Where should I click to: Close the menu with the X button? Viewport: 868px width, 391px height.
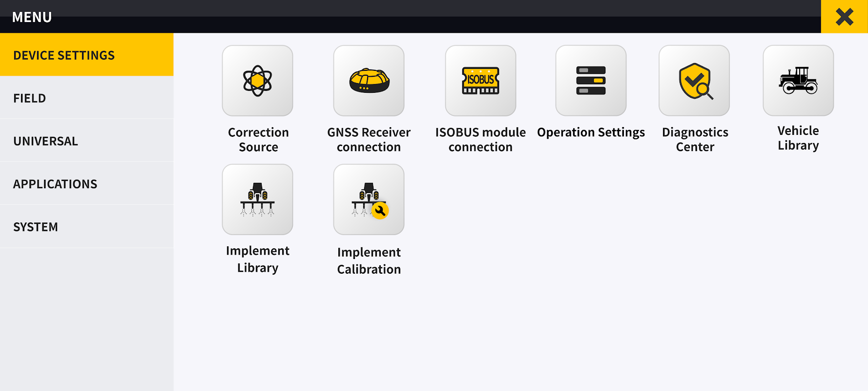pos(845,17)
